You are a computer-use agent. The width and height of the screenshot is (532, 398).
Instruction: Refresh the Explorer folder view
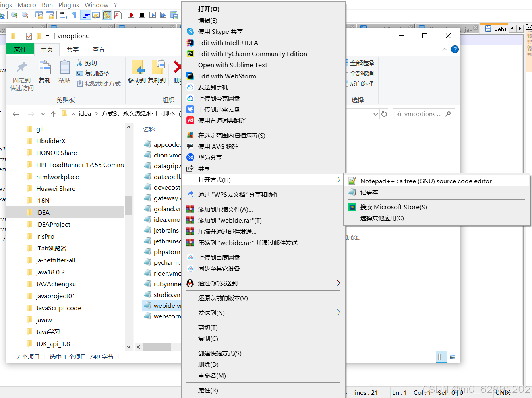384,114
